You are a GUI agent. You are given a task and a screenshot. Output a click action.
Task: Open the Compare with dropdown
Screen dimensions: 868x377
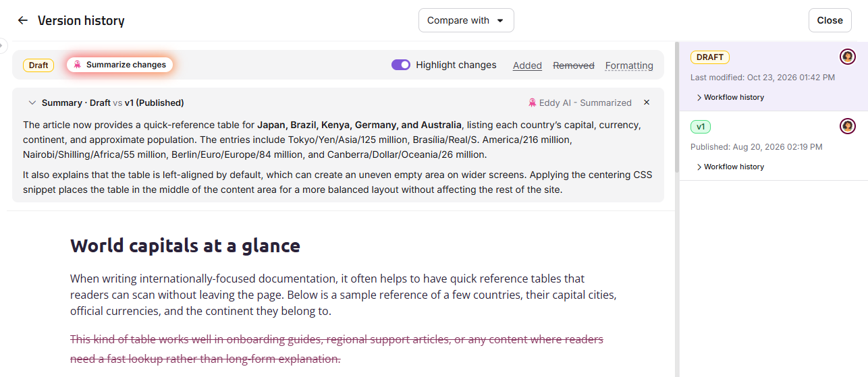pos(466,20)
